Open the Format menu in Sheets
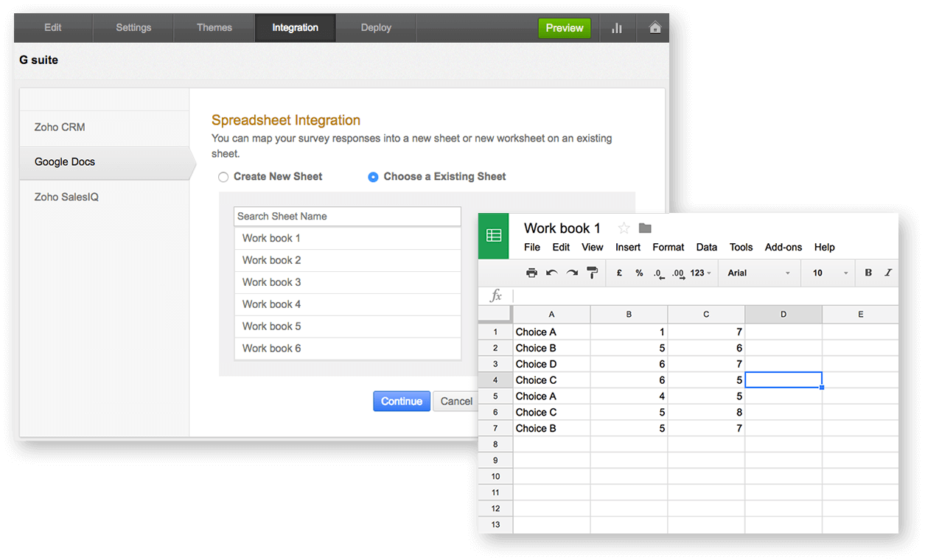This screenshot has height=560, width=925. (x=668, y=248)
